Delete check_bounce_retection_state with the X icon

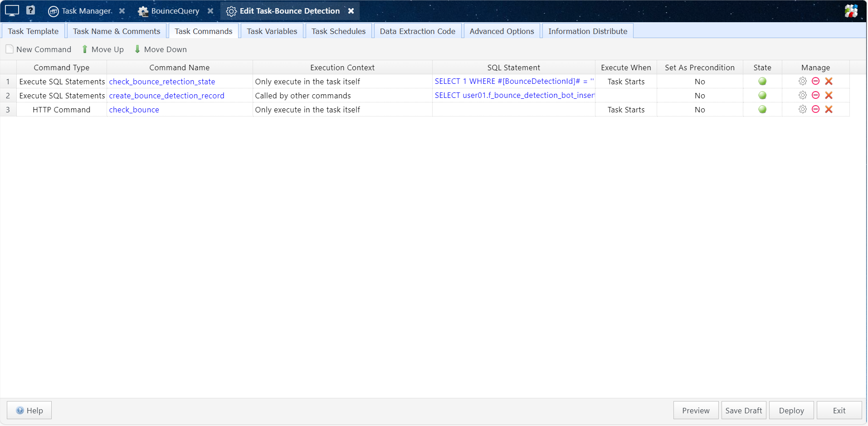(829, 81)
